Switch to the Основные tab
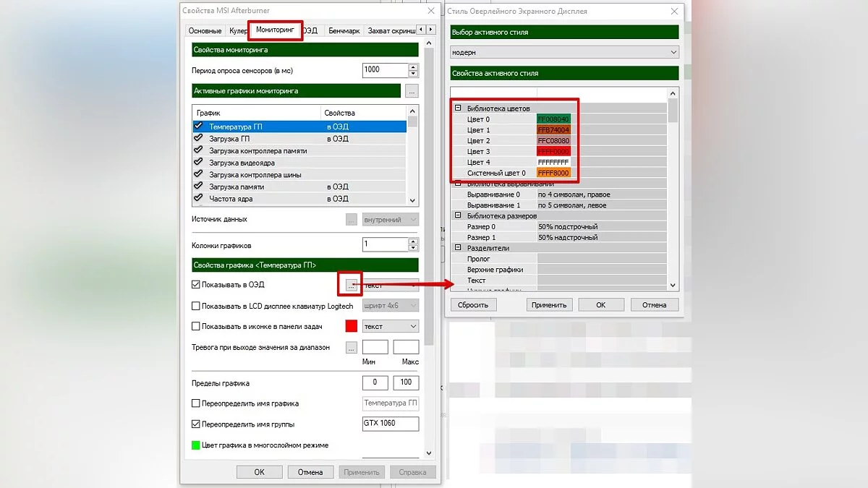This screenshot has height=488, width=868. point(205,31)
